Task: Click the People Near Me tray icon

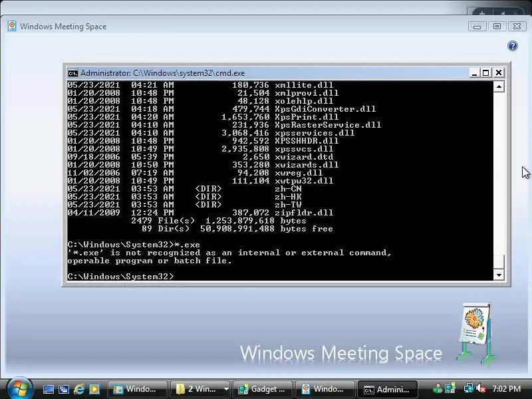Action: 438,388
